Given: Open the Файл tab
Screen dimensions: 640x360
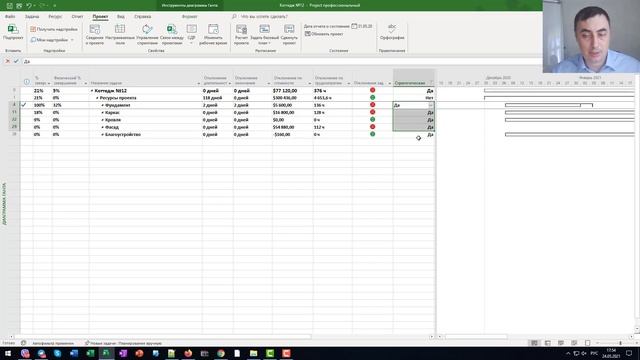Looking at the screenshot, I should coord(10,17).
